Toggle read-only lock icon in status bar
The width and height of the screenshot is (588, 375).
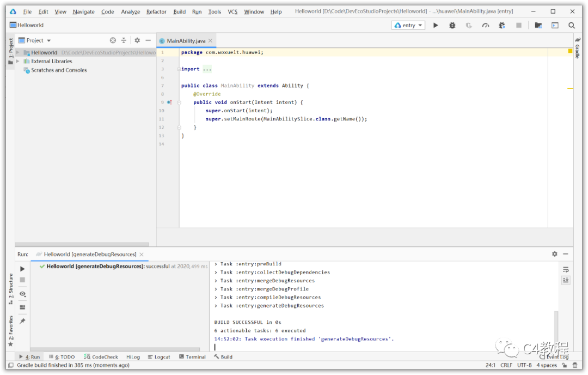tap(565, 365)
